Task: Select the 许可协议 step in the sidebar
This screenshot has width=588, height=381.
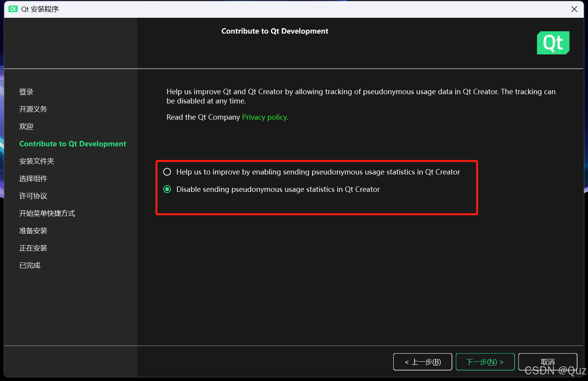Action: 33,196
